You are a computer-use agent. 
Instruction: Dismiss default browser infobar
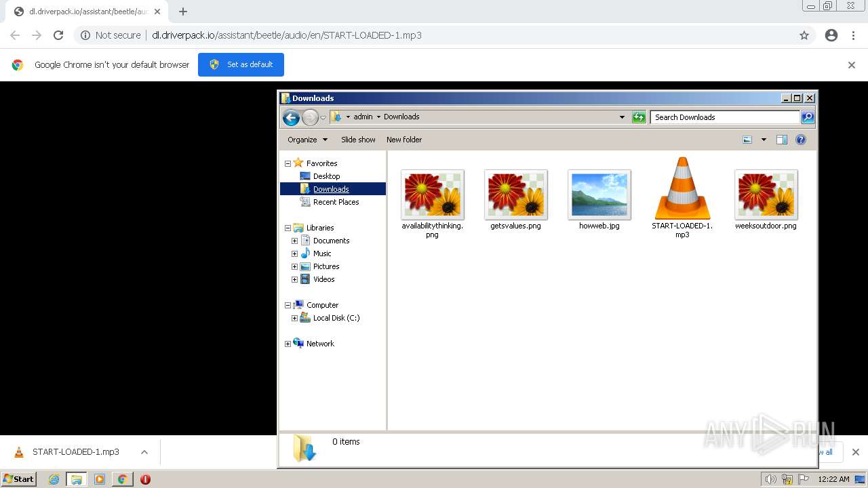point(852,65)
